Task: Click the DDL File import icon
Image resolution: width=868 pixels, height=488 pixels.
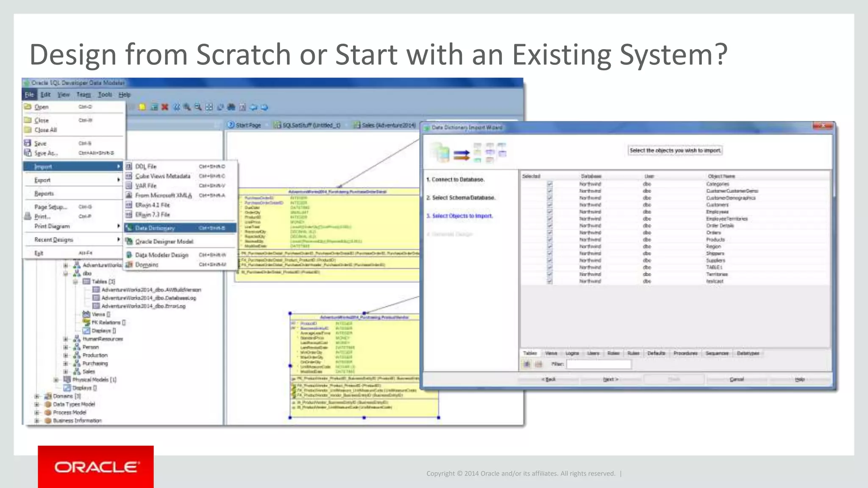Action: [x=129, y=166]
